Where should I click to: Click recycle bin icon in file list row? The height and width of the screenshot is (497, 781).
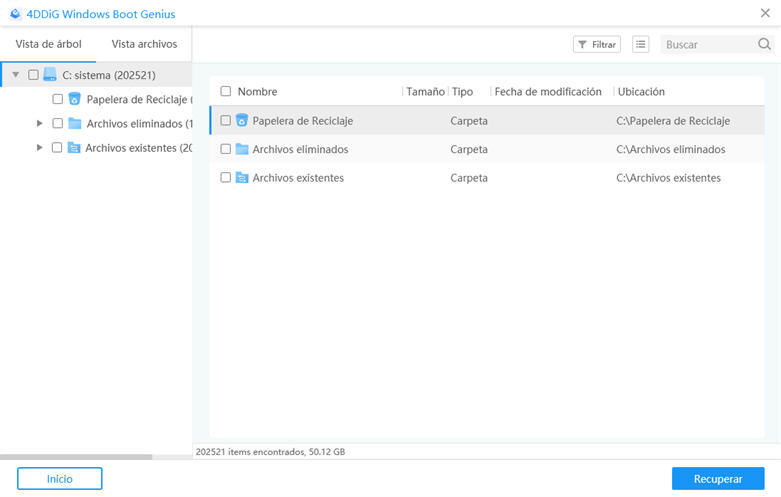click(242, 120)
